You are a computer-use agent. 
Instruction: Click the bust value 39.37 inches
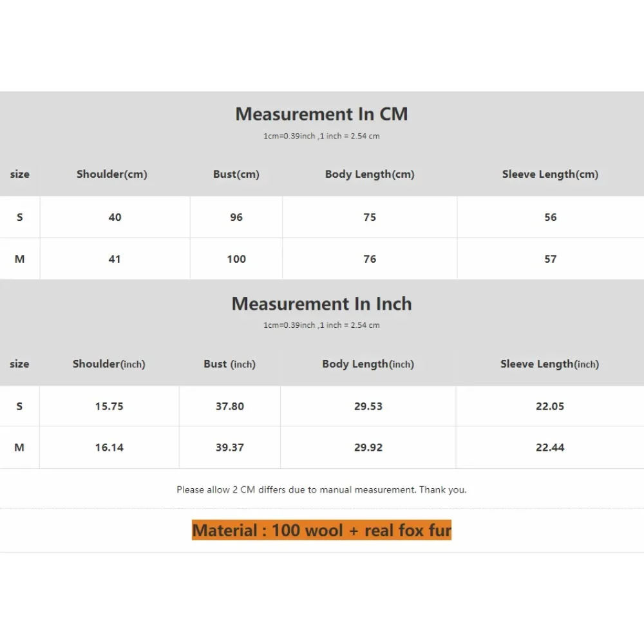click(x=229, y=447)
